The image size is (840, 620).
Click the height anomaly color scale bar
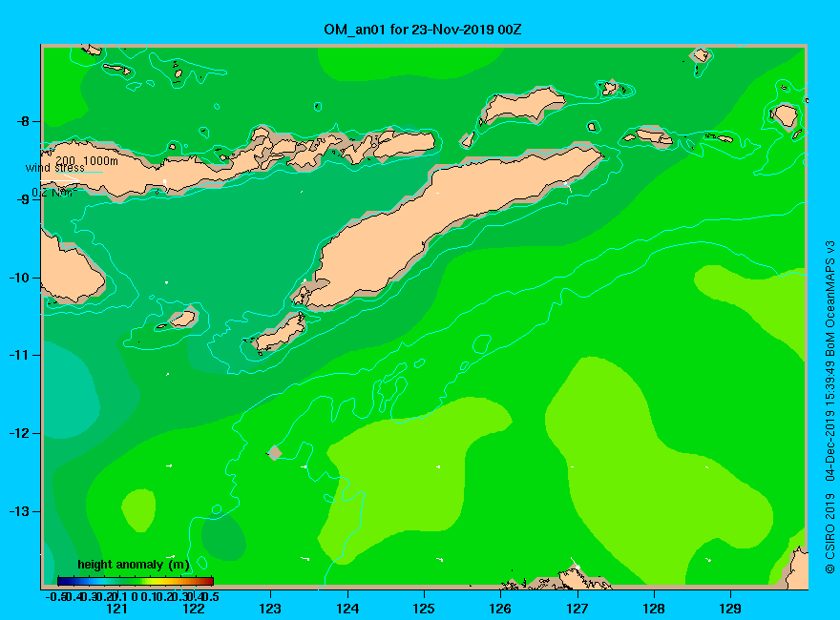[136, 581]
